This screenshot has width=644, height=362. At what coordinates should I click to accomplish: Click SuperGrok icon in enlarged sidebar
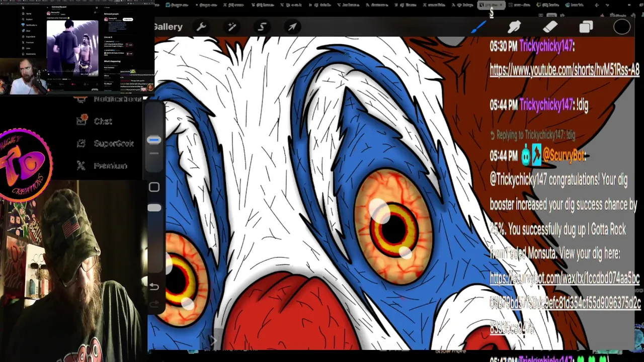click(x=81, y=143)
